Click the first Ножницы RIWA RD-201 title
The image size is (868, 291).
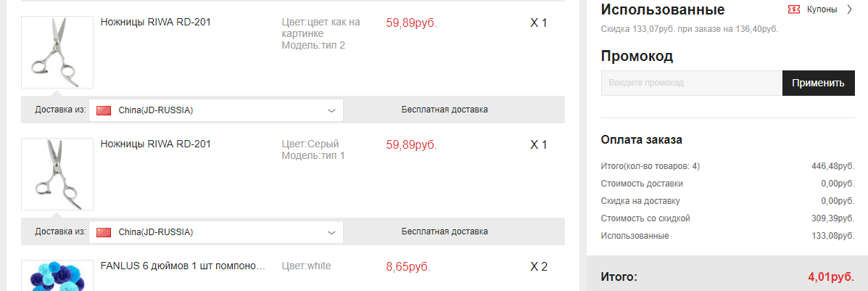[156, 22]
